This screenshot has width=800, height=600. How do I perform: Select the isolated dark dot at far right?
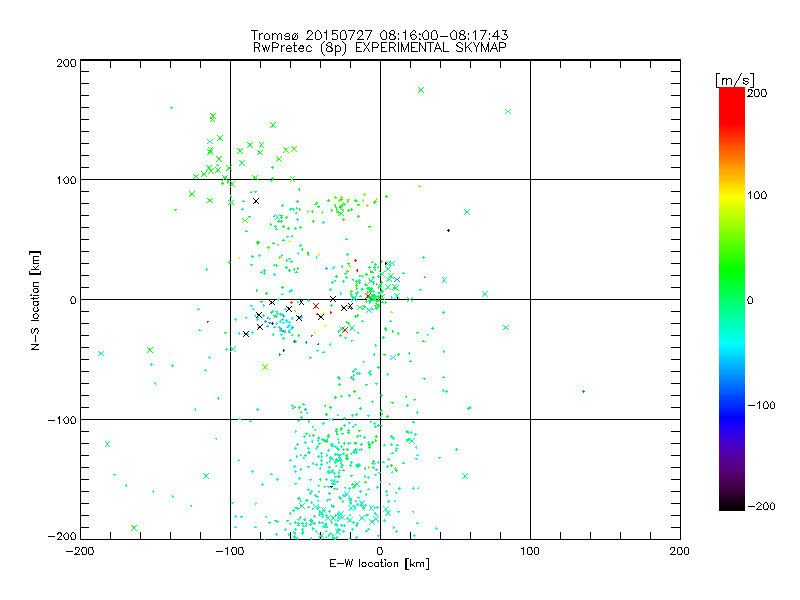[583, 391]
